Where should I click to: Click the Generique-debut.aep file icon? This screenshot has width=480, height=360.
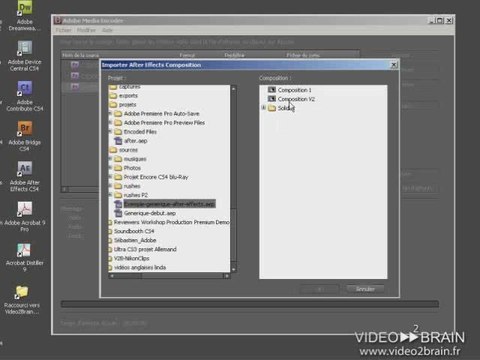[x=118, y=213]
